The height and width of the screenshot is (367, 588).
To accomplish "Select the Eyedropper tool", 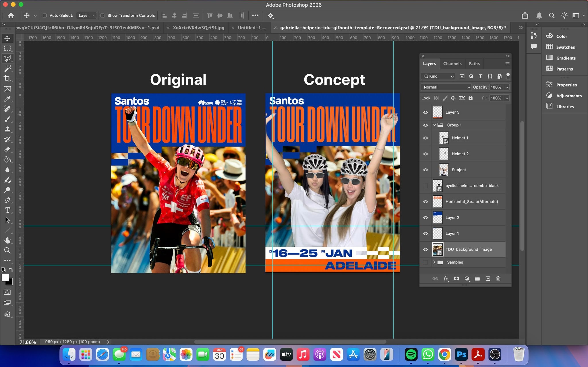I will coord(7,99).
